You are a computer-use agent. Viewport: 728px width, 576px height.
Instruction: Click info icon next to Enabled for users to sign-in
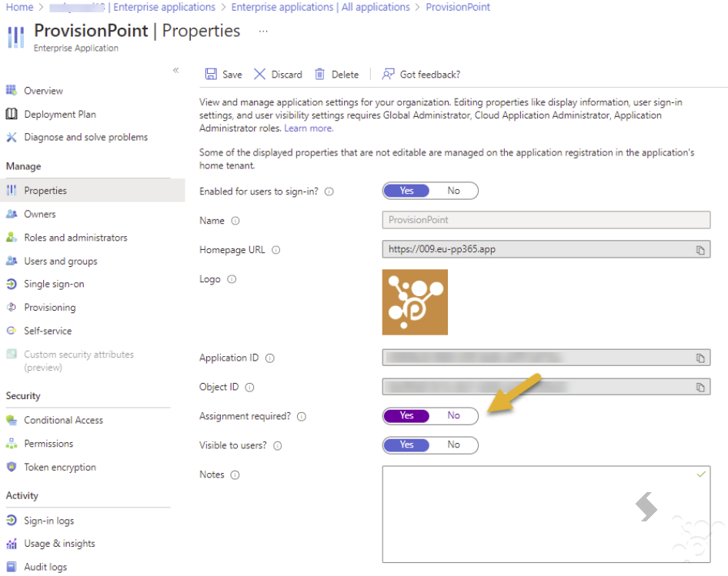(329, 191)
